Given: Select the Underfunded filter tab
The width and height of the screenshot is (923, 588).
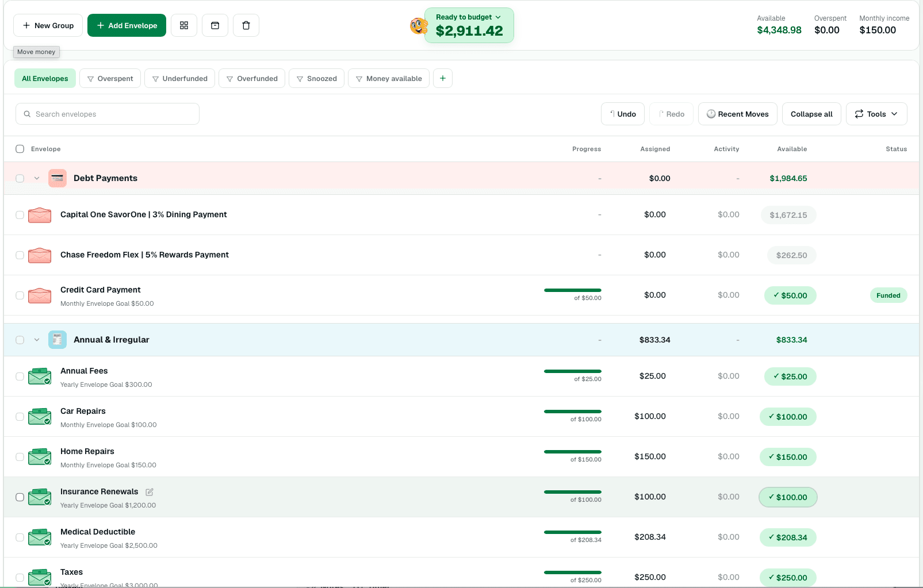Looking at the screenshot, I should pos(179,78).
